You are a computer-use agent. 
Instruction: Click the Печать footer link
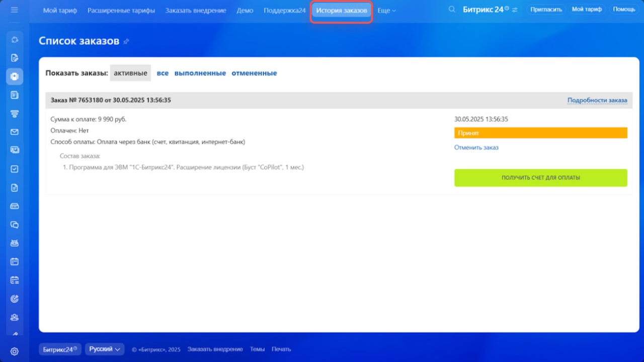point(281,349)
